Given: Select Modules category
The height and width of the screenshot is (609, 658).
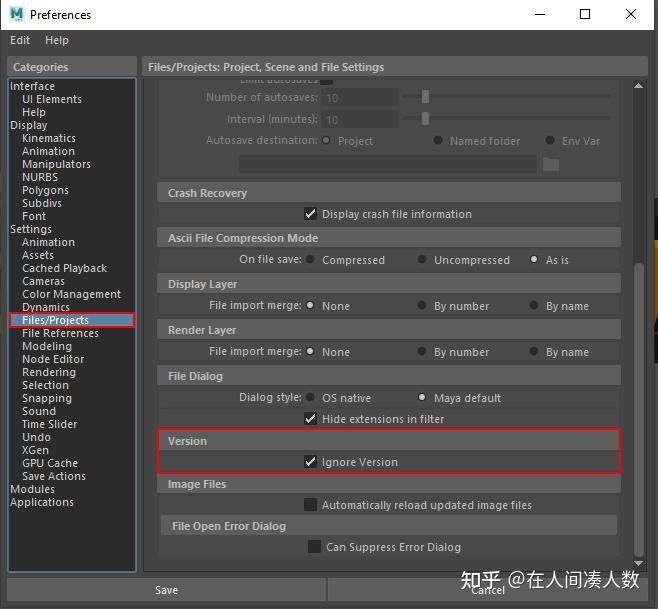Looking at the screenshot, I should (x=32, y=489).
